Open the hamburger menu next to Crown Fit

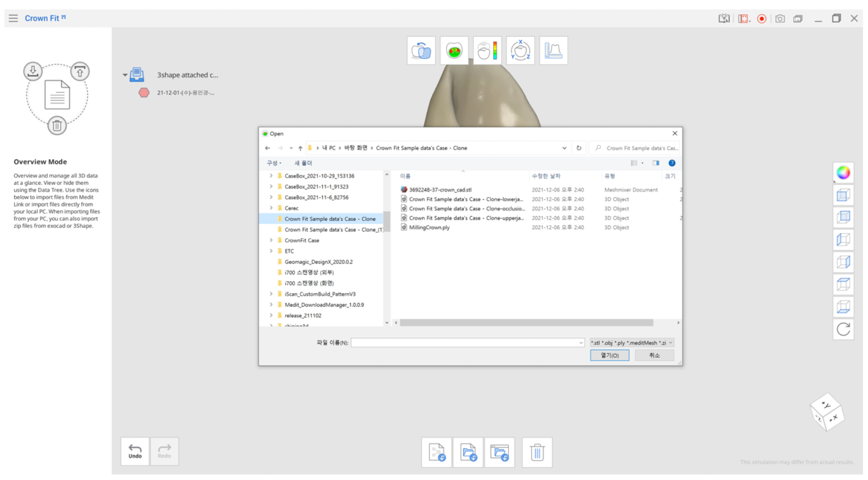point(13,18)
